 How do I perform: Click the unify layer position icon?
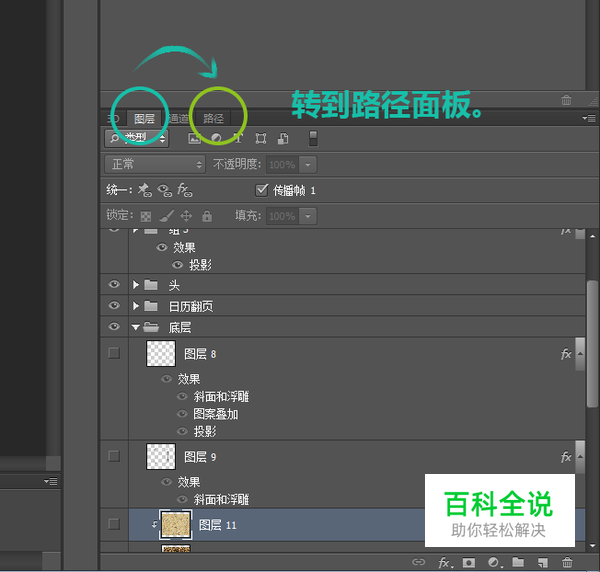click(145, 190)
